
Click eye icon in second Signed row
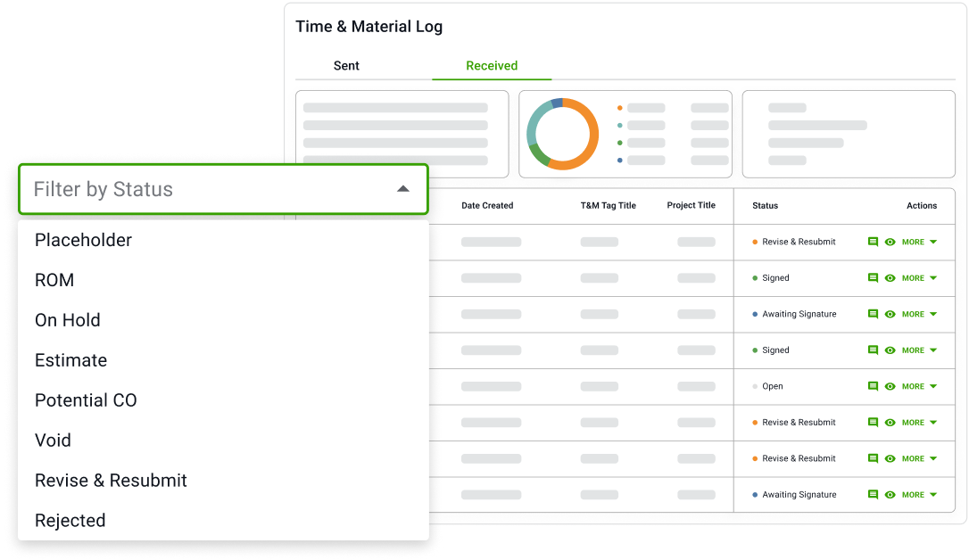tap(890, 350)
